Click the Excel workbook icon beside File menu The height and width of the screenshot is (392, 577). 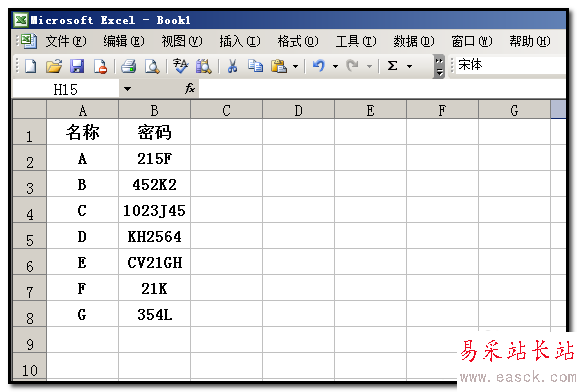[29, 41]
